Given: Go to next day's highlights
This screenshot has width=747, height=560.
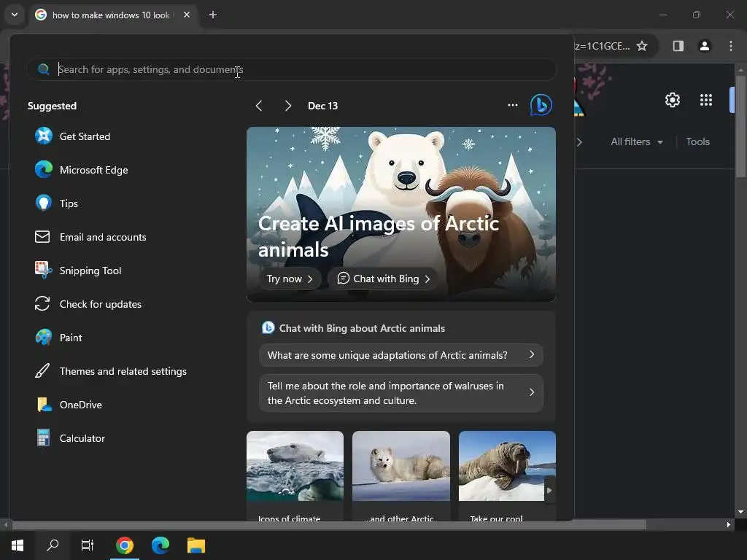Looking at the screenshot, I should 287,106.
